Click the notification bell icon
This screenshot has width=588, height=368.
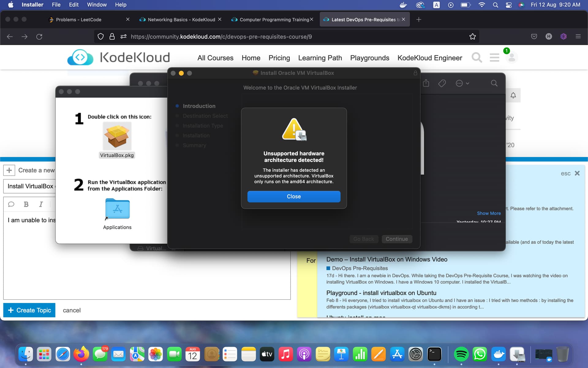pyautogui.click(x=513, y=95)
